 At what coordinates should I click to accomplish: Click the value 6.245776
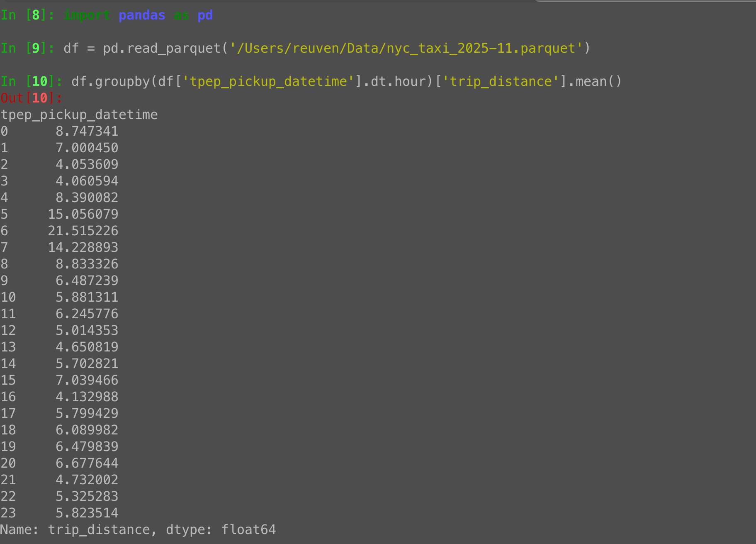click(87, 314)
